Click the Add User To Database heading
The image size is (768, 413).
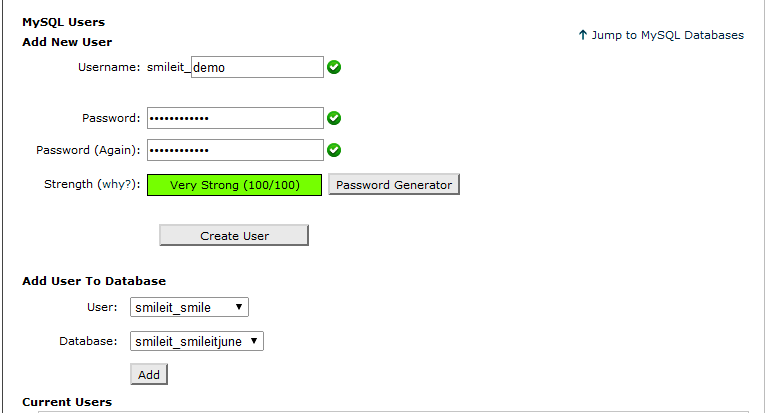[x=94, y=281]
